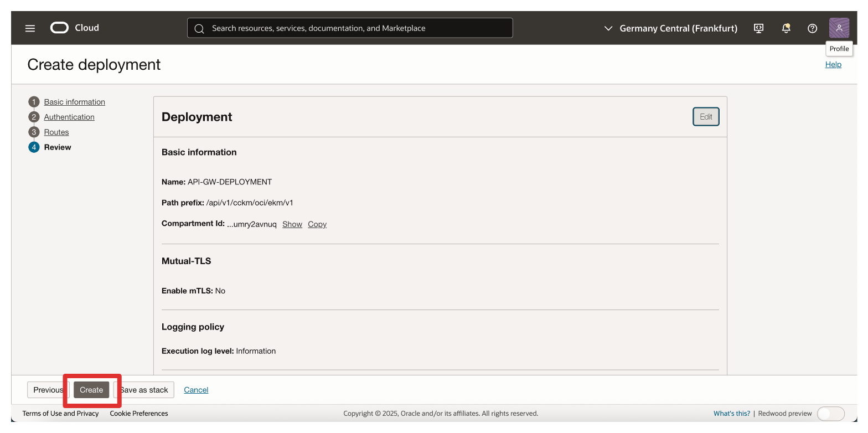The width and height of the screenshot is (868, 433).
Task: Cancel the deployment creation
Action: point(196,390)
